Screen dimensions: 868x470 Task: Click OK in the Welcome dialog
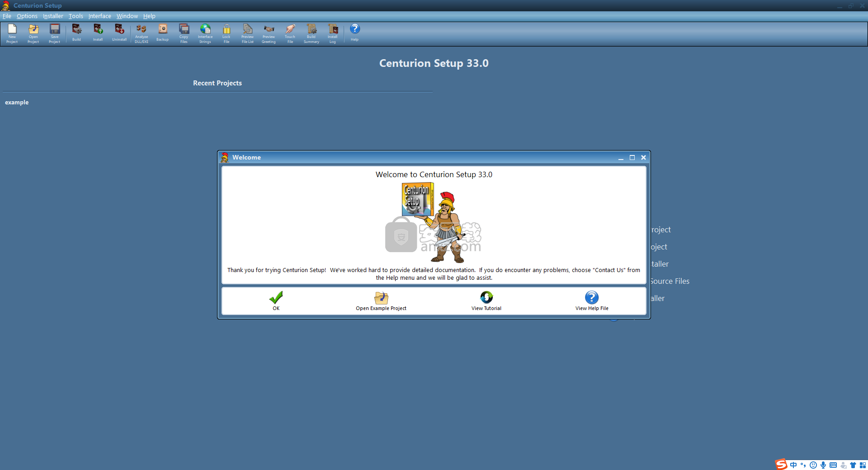[276, 301]
